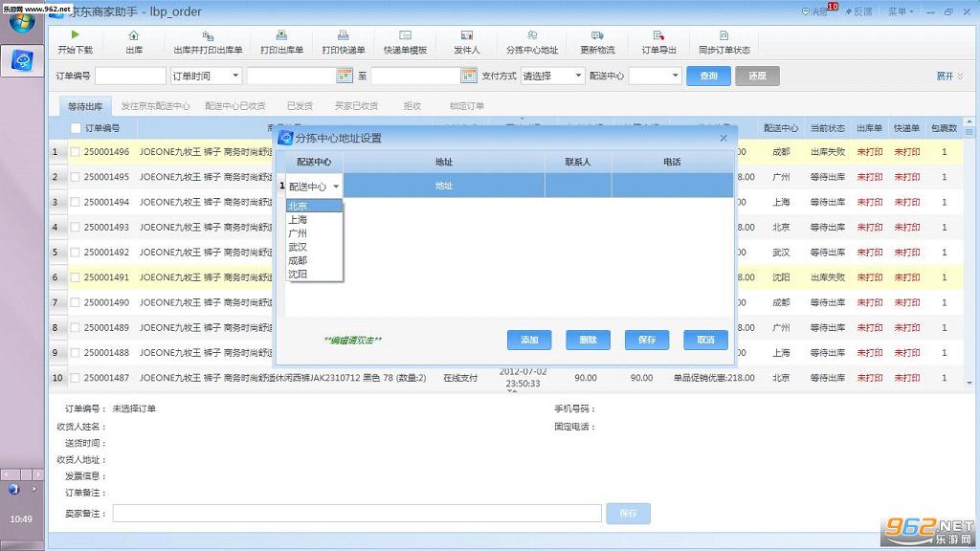Open the start date calendar picker icon
The image size is (980, 551).
point(345,76)
